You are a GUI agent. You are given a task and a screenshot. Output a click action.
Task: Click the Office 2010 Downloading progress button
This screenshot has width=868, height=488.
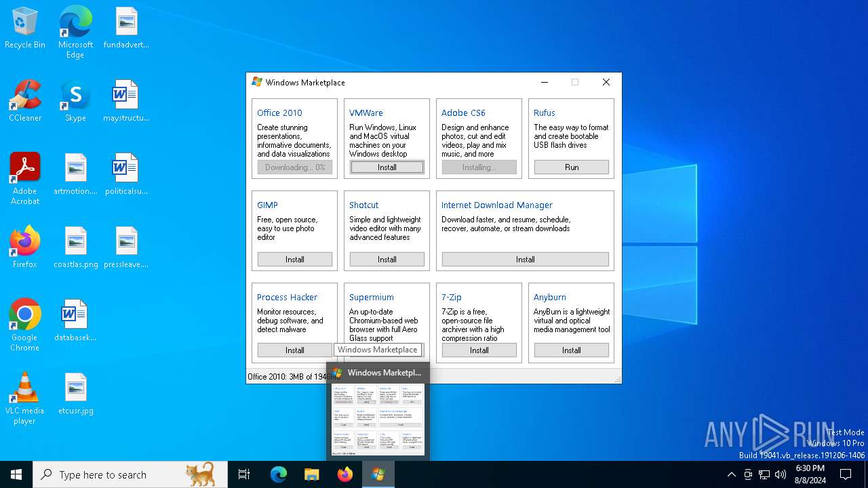coord(295,167)
